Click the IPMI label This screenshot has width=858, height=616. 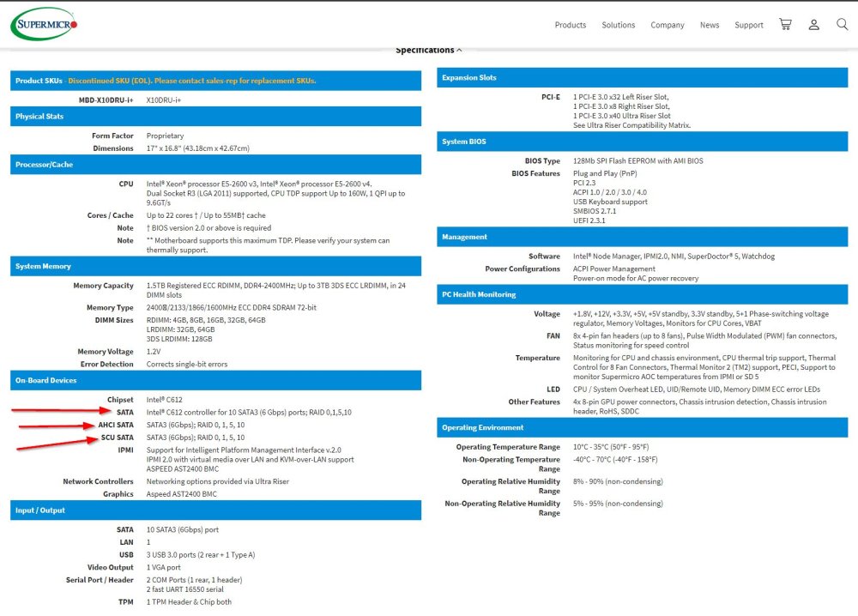point(125,450)
